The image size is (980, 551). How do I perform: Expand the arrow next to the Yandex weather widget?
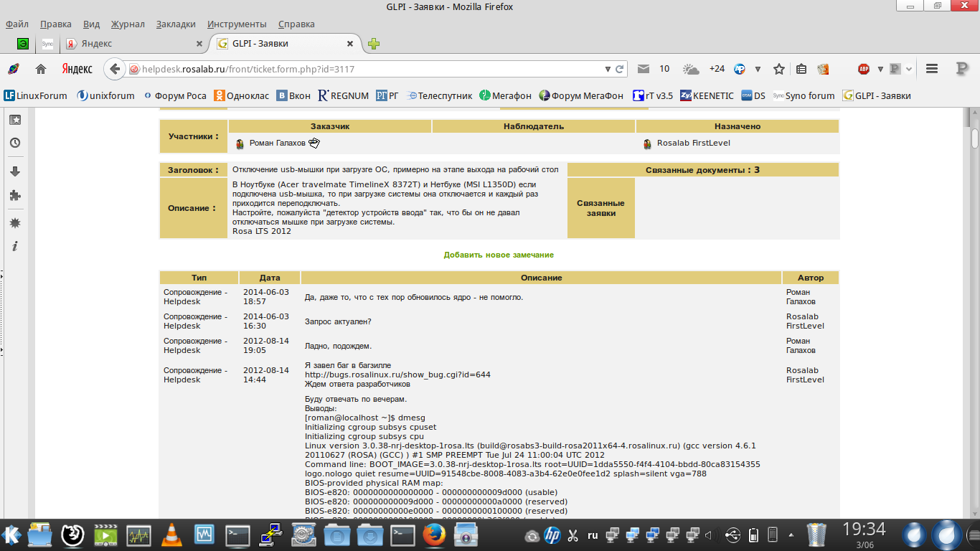(x=758, y=69)
